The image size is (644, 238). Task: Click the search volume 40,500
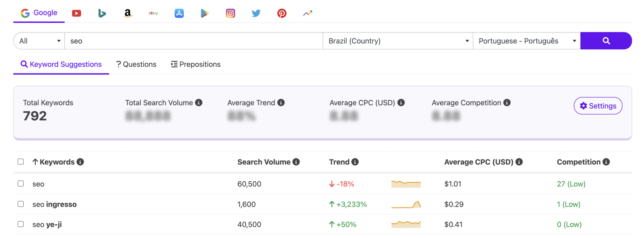(x=249, y=224)
